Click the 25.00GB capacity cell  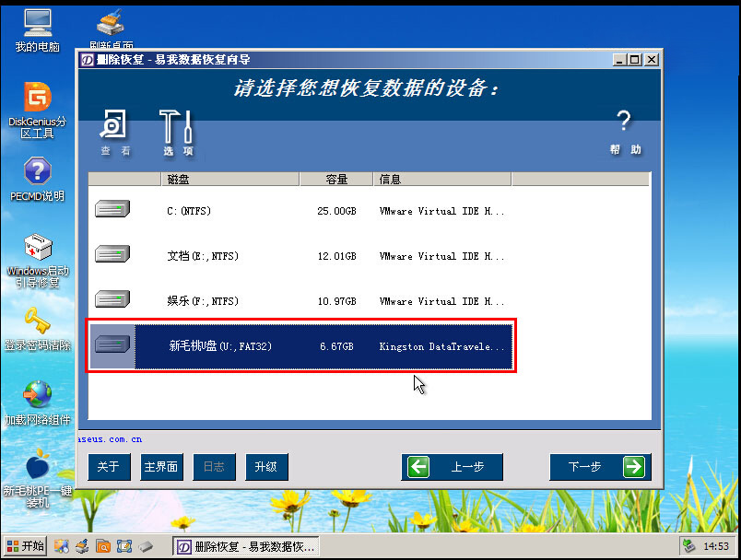point(336,211)
